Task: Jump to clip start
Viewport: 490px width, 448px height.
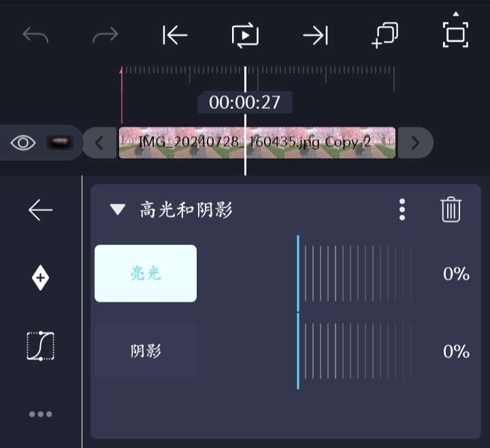Action: point(175,35)
